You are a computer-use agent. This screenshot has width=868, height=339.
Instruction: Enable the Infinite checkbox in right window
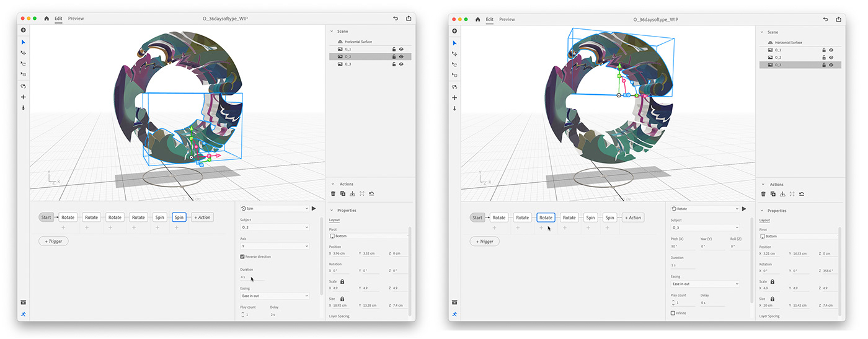(x=673, y=313)
